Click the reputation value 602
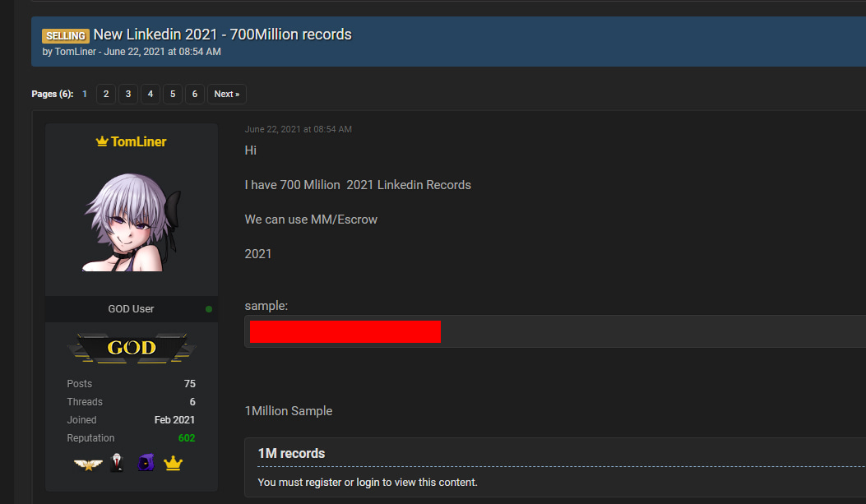The height and width of the screenshot is (504, 866). [x=187, y=437]
